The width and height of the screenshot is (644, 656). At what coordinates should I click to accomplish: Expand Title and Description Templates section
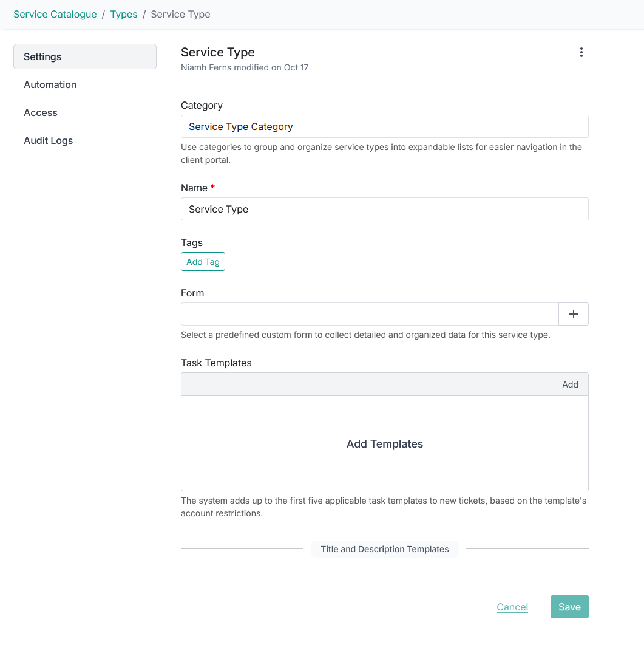point(384,549)
